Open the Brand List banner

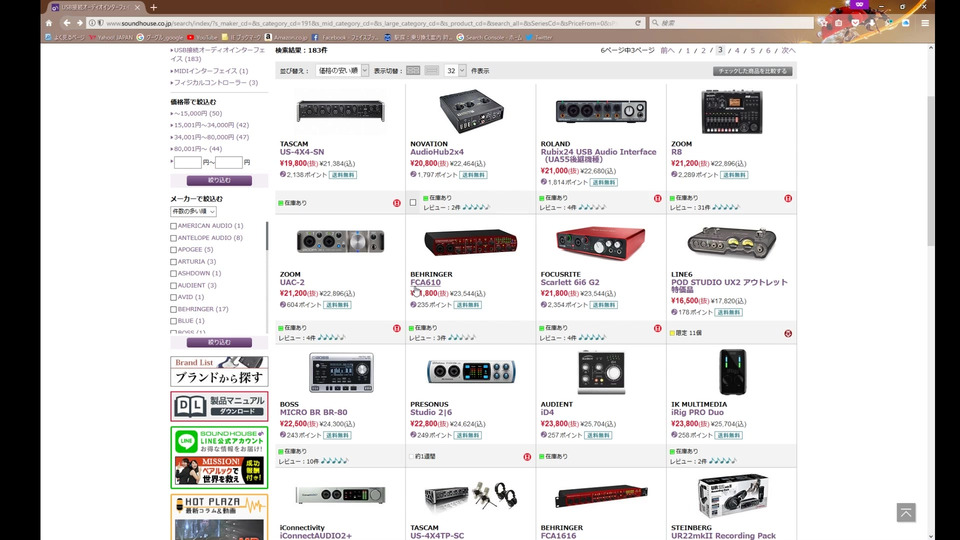click(x=219, y=371)
